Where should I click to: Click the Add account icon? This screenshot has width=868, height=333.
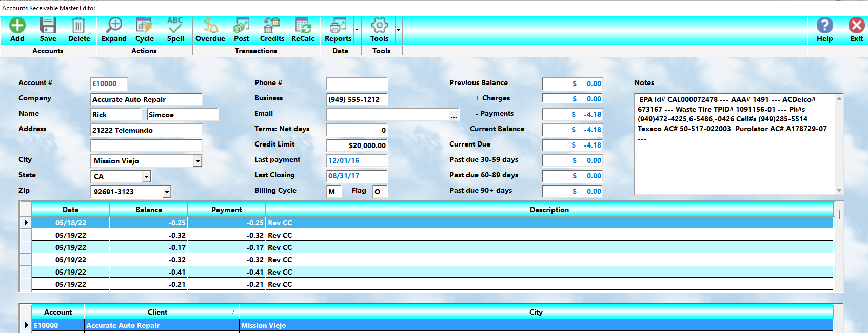(x=17, y=30)
